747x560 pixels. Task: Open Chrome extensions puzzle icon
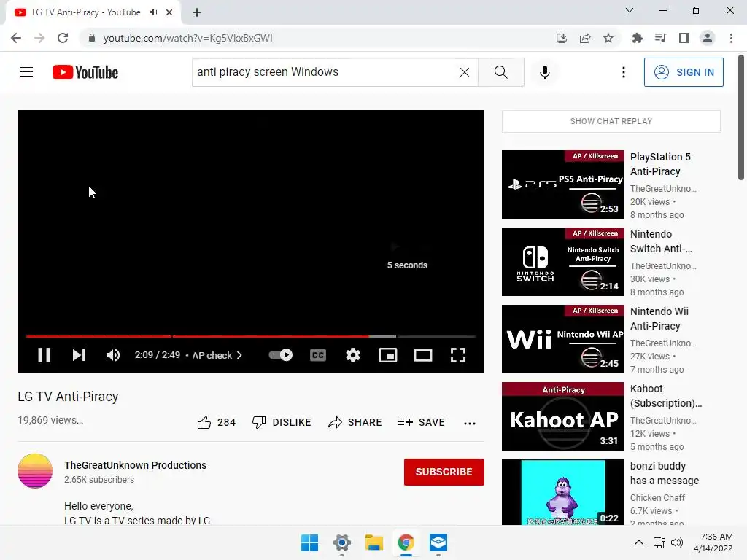point(638,38)
